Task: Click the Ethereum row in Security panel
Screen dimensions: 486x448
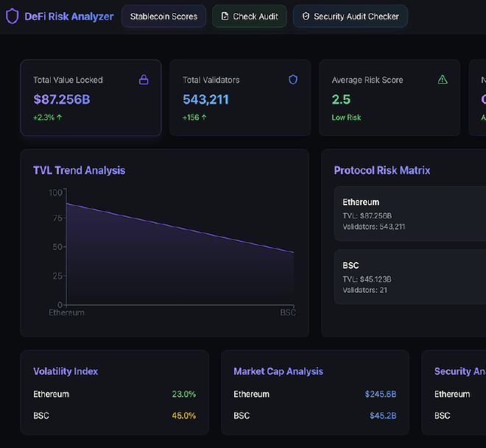Action: (460, 394)
